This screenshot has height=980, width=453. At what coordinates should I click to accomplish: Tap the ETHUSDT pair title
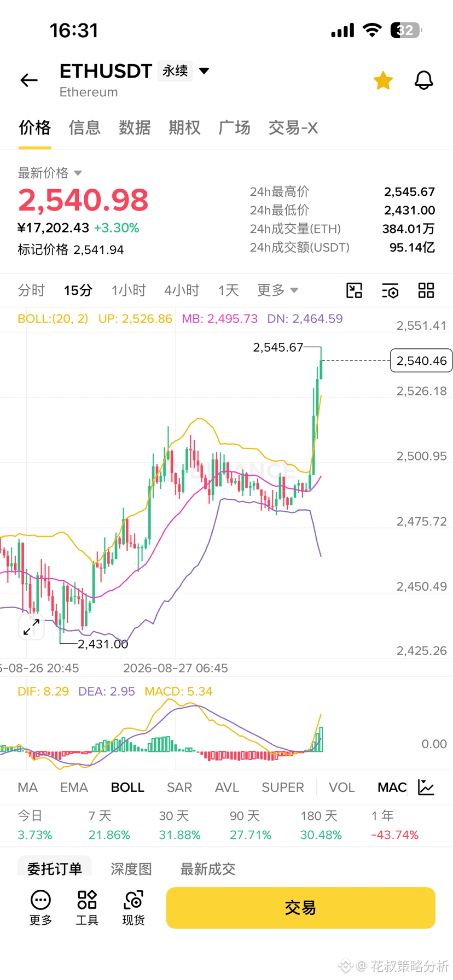click(106, 71)
